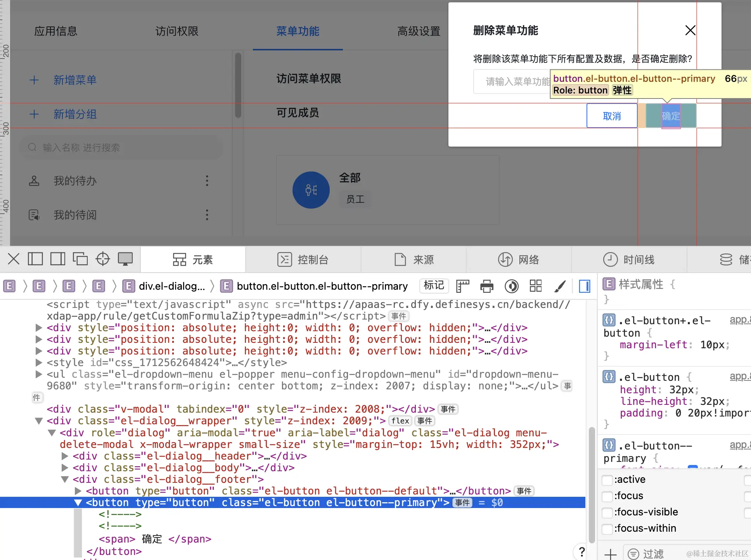The width and height of the screenshot is (751, 560).
Task: Switch to the 控制台 console tab
Action: point(303,259)
